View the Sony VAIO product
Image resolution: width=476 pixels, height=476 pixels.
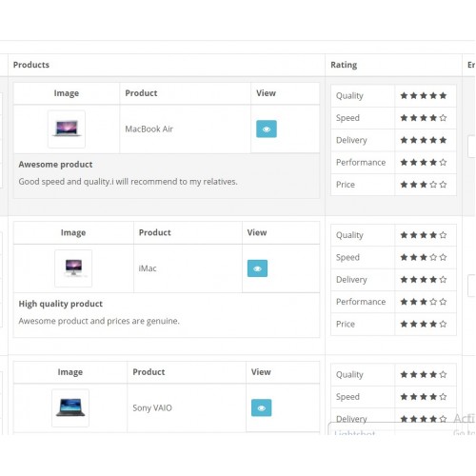pos(262,407)
